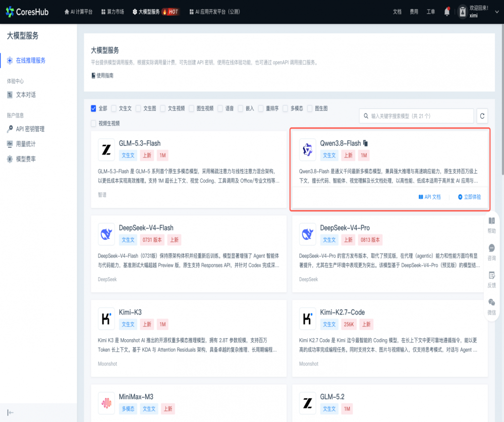Collapse the sidebar with bottom arrow
The width and height of the screenshot is (504, 422).
click(x=10, y=413)
